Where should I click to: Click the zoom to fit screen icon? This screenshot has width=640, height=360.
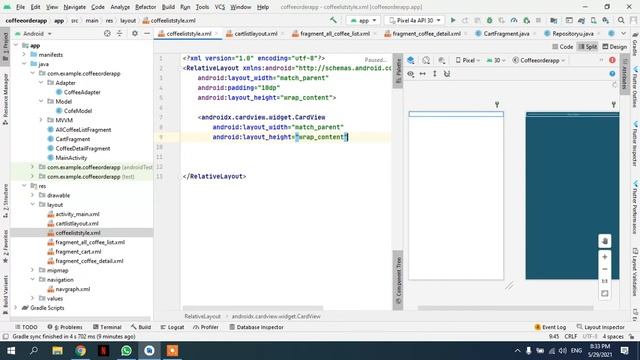pos(605,293)
